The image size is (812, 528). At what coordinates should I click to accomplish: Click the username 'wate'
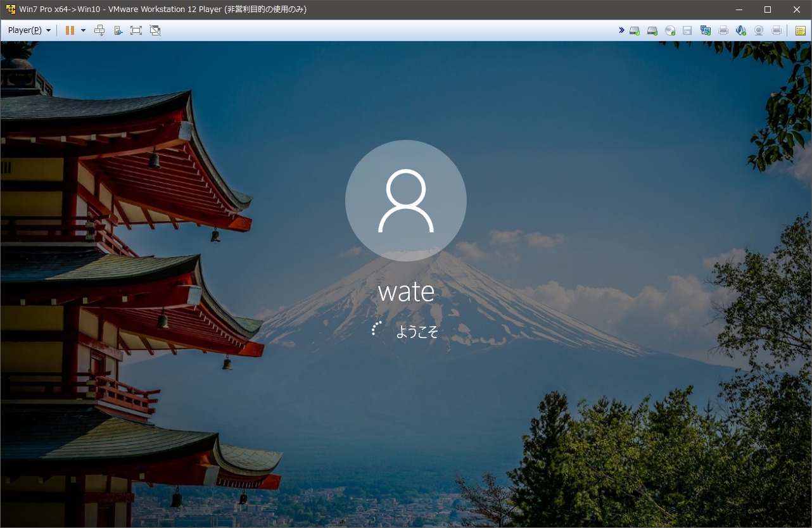406,292
